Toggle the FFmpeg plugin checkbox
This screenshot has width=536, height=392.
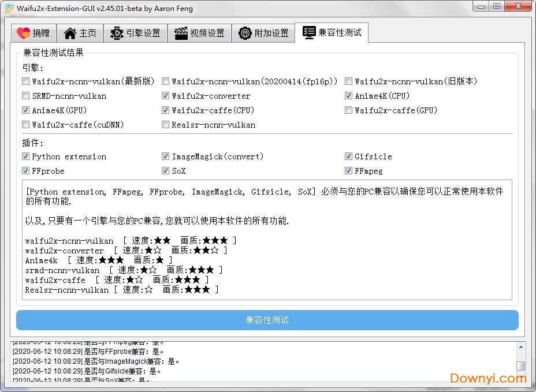(x=348, y=170)
